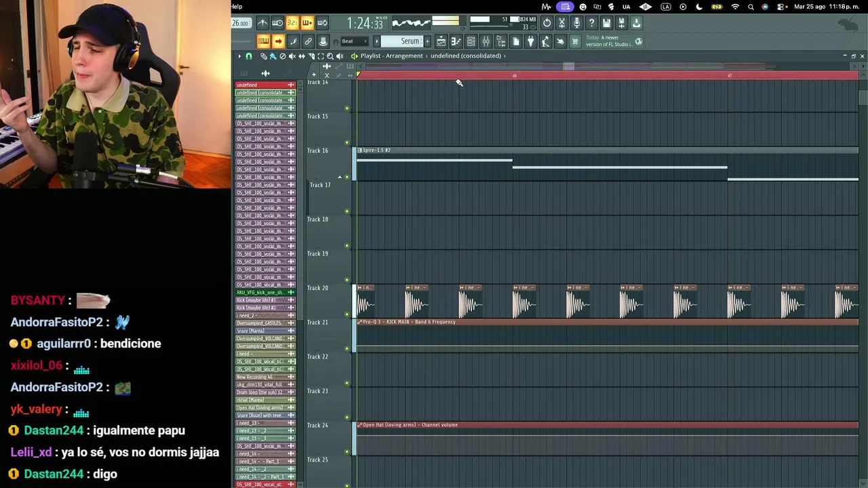Click the render audio floppy-with-wave icon
The image size is (868, 488).
coord(622,23)
